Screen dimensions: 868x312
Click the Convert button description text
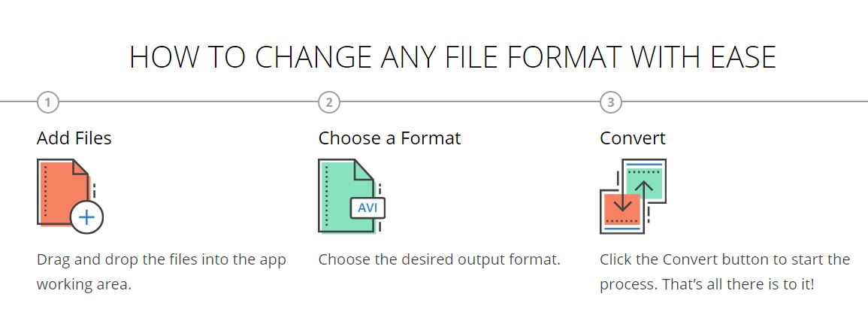pyautogui.click(x=724, y=272)
